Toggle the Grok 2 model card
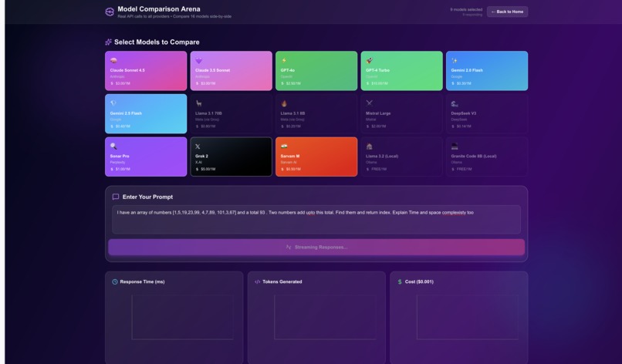This screenshot has width=622, height=364. (x=231, y=157)
